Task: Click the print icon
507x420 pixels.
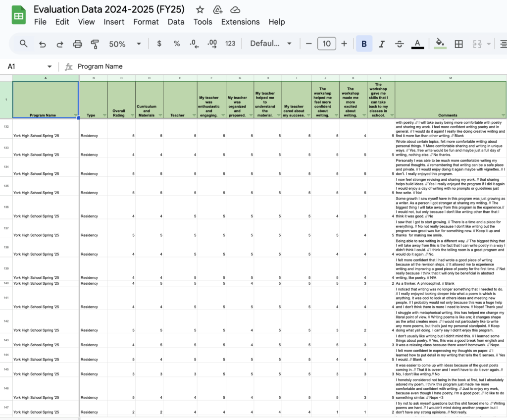Action: tap(78, 44)
